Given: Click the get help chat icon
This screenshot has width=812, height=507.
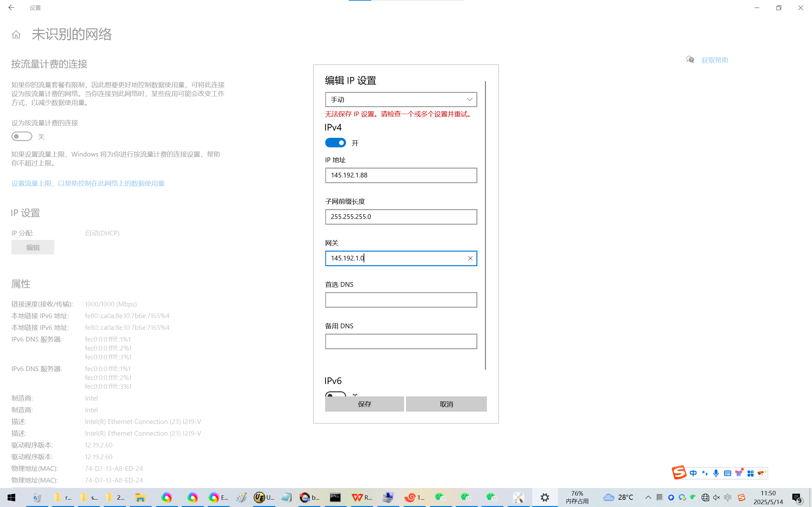Looking at the screenshot, I should [690, 60].
